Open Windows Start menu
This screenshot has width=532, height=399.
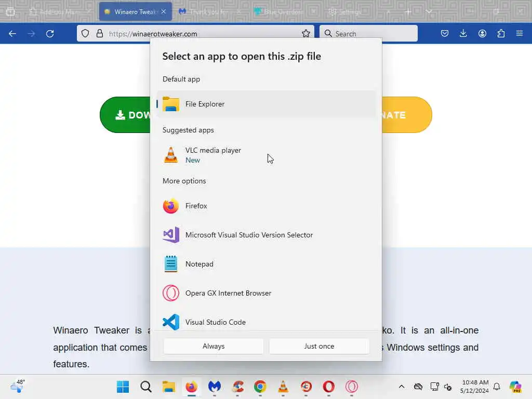123,387
